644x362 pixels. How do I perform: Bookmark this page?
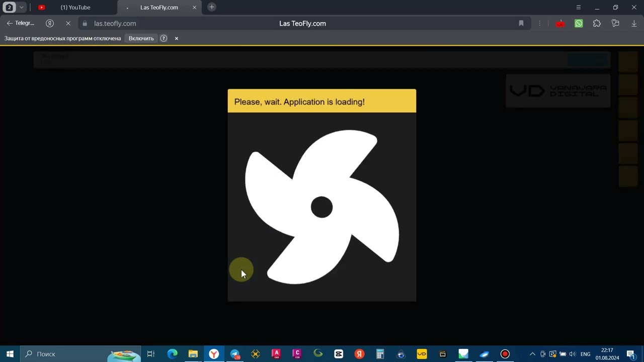click(521, 23)
